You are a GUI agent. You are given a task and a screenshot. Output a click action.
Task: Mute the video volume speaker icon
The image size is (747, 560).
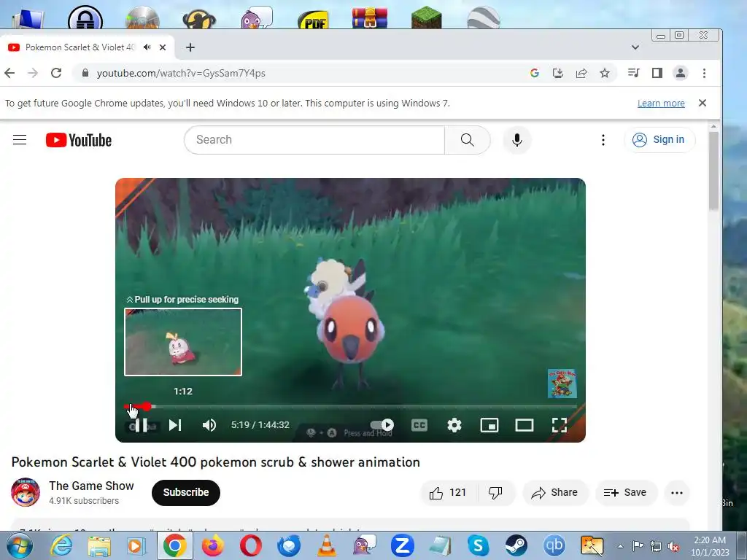coord(209,425)
